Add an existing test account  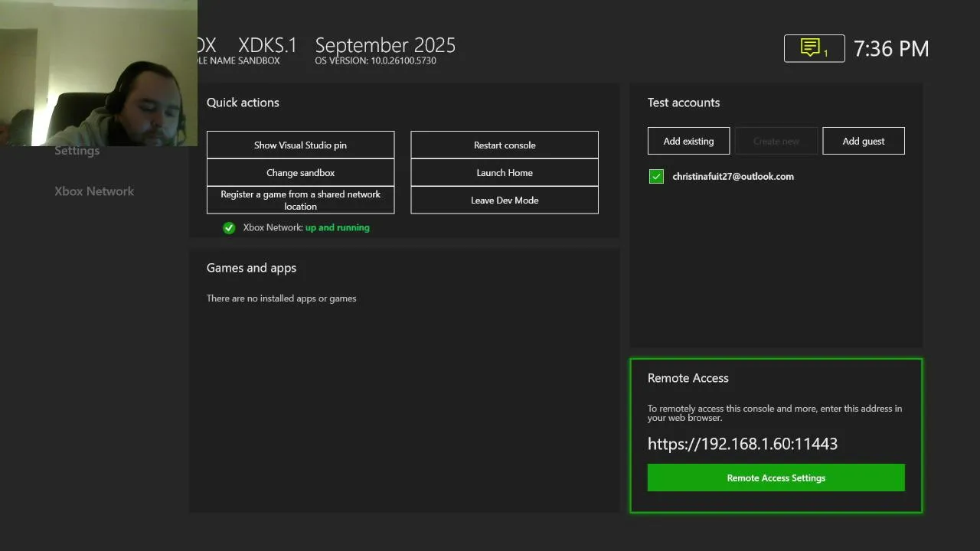(688, 141)
